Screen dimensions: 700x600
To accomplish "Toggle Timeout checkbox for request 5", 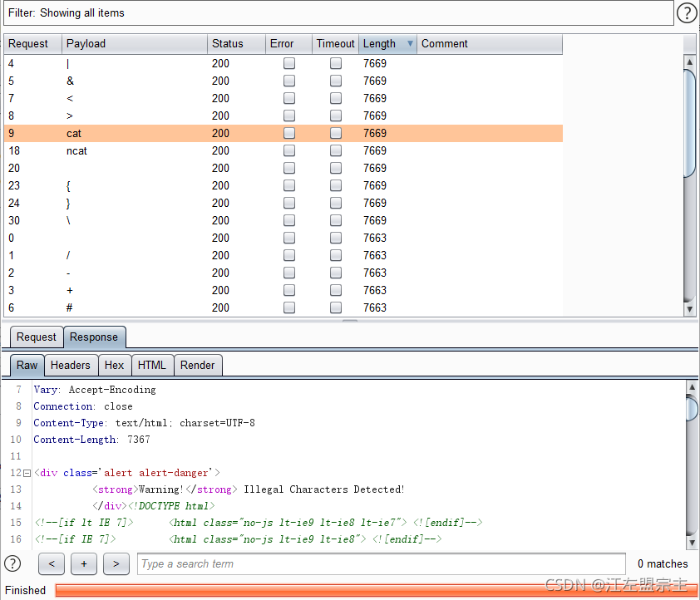I will [336, 81].
